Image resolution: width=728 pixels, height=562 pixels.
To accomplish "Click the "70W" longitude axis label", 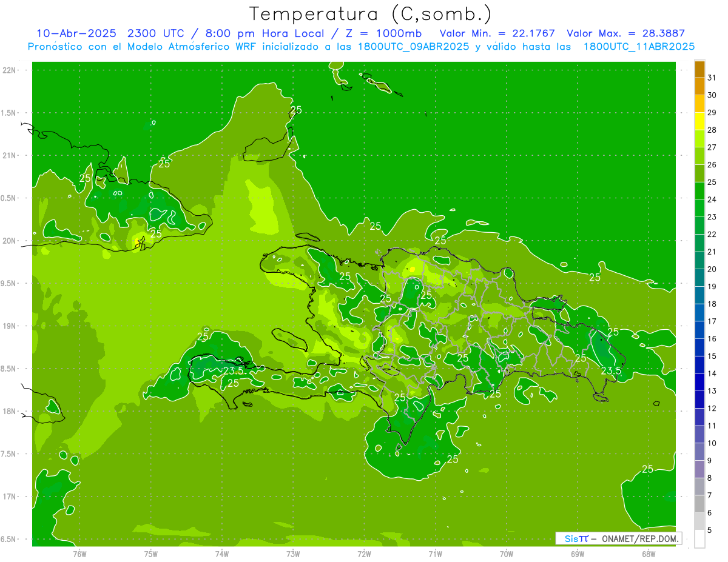I will [x=507, y=554].
